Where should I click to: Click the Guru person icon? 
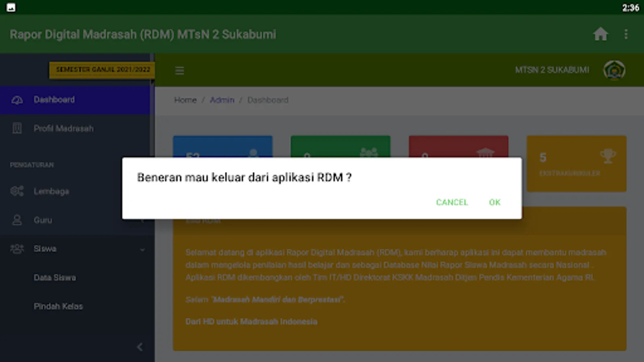[x=17, y=220]
